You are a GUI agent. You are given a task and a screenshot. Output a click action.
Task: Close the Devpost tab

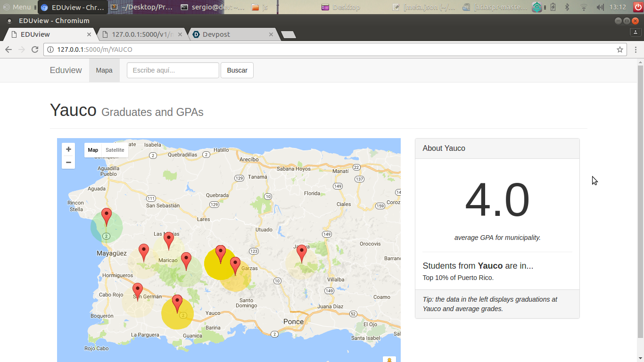pos(271,34)
